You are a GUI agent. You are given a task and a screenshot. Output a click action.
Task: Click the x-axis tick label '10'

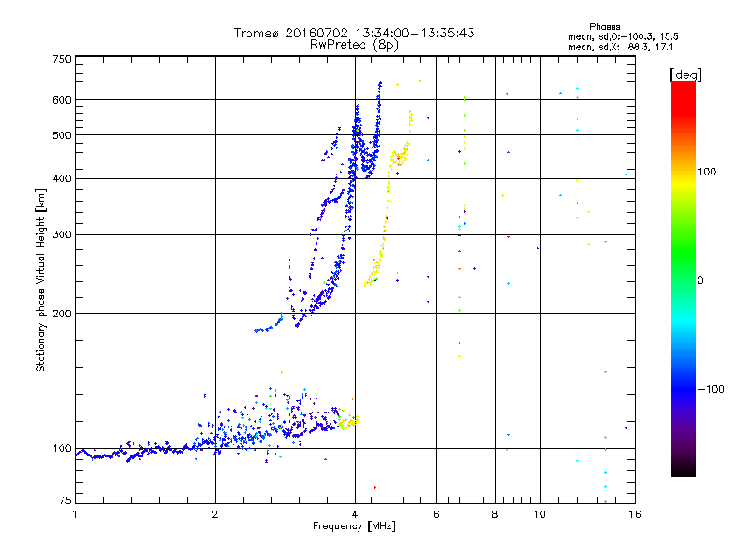point(540,514)
